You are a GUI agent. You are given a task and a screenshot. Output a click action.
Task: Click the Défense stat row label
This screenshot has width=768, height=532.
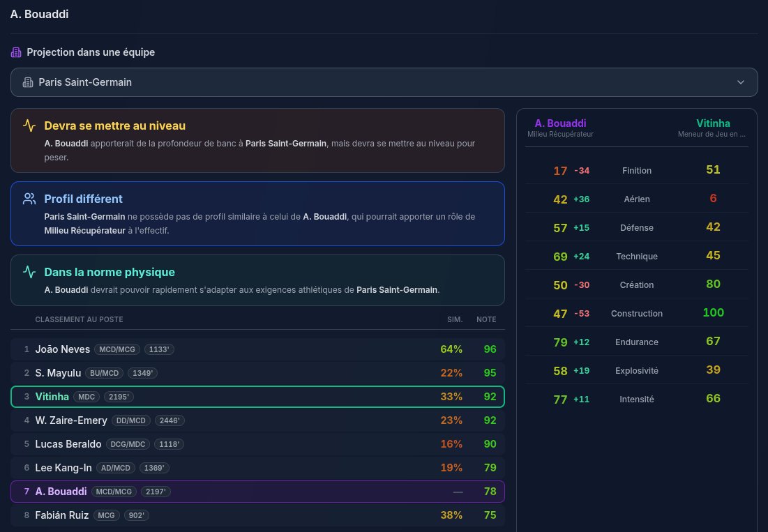click(637, 227)
